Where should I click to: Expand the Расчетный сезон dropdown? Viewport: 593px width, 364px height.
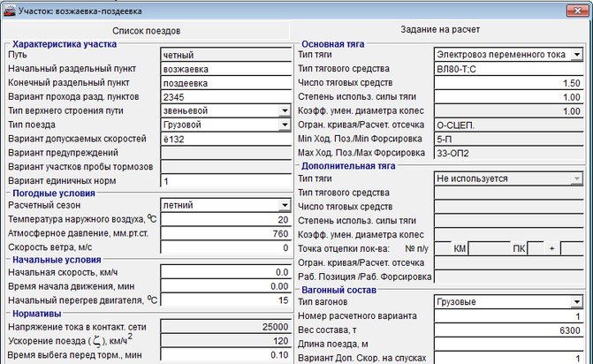tap(284, 205)
